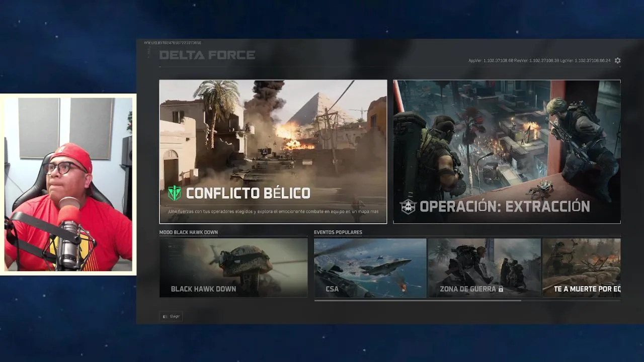
Task: Open the Black Hawk Down mode tile
Action: (233, 267)
